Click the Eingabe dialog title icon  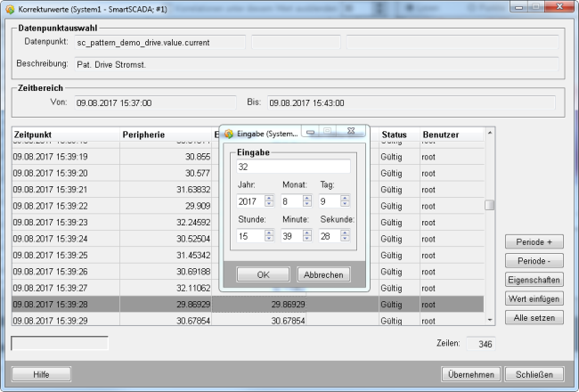click(229, 134)
